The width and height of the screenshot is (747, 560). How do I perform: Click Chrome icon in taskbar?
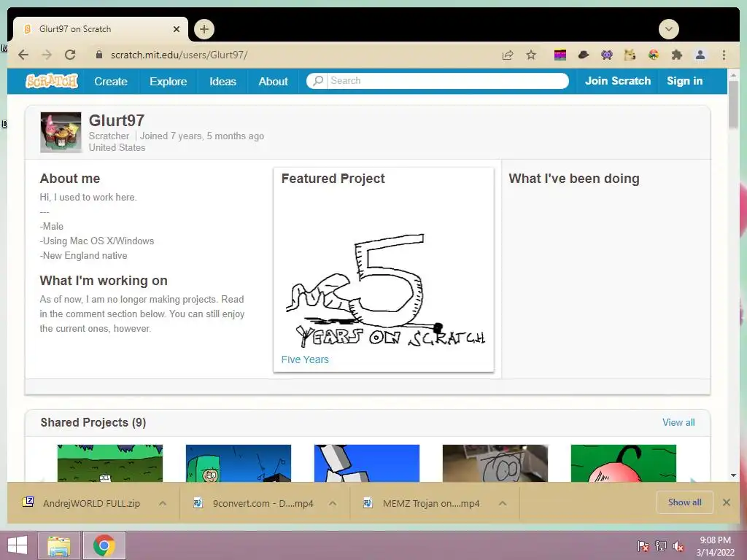(x=104, y=545)
